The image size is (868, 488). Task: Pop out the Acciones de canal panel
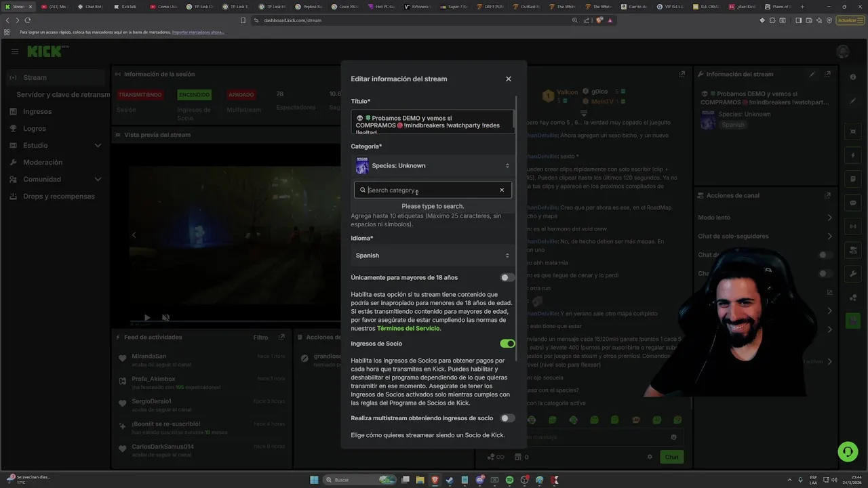[x=827, y=195]
